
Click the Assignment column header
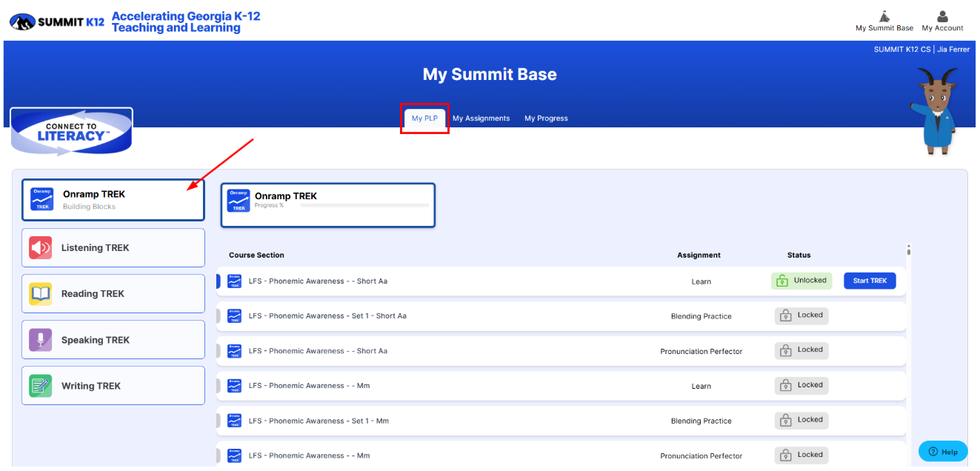pos(699,255)
